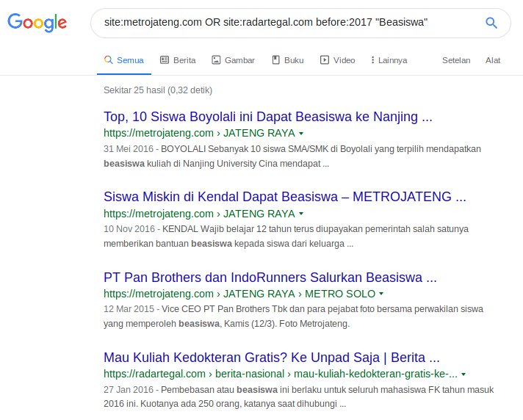The image size is (523, 420).
Task: Click the Berita newspaper icon
Action: point(165,60)
